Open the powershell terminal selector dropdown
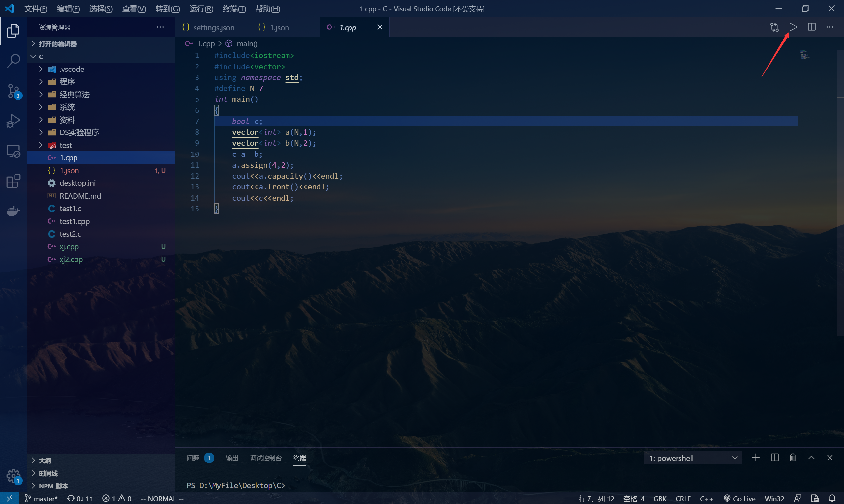 coord(693,458)
